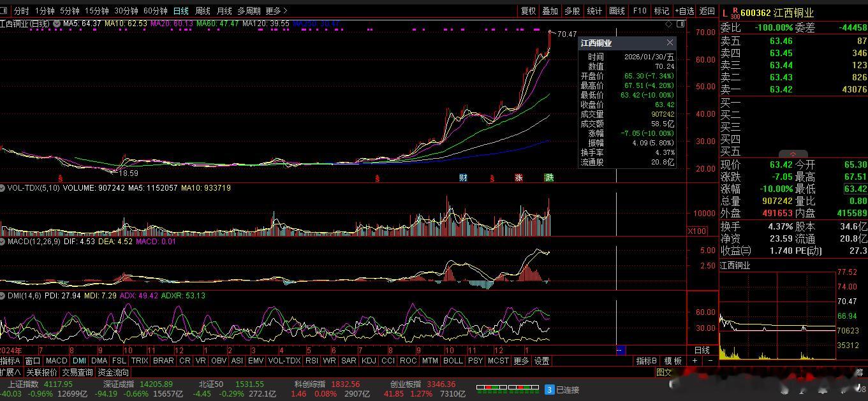Switch to 周线 weekly chart
Screen dimensions: 868x401
[203, 11]
